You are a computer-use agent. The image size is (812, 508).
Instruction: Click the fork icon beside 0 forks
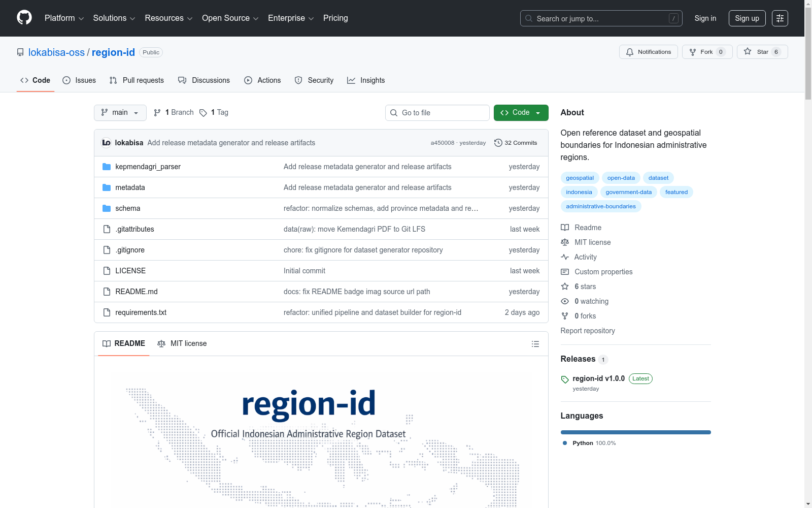(565, 316)
